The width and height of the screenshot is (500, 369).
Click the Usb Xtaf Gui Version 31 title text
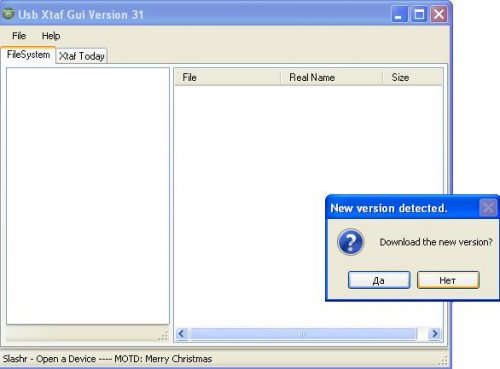(x=81, y=15)
